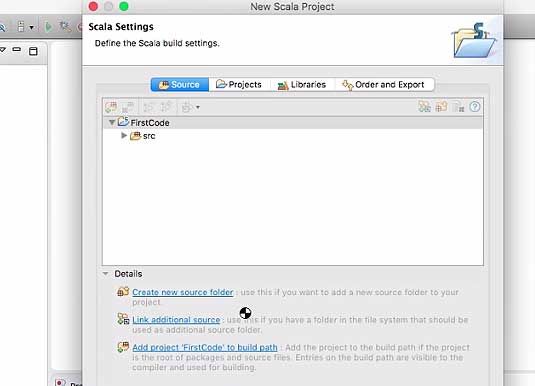Click the toggle icon left of Eclipse toolbar dropdown
535x386 pixels.
coord(21,27)
